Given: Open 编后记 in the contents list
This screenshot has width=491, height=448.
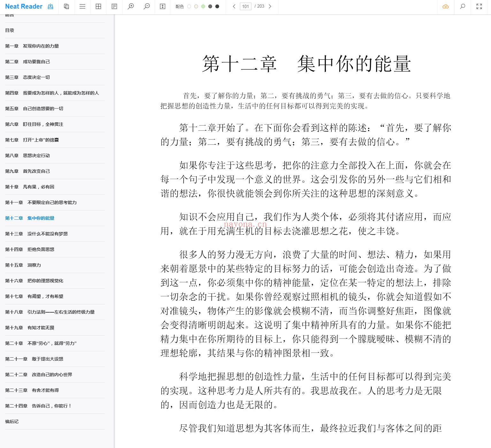Looking at the screenshot, I should coord(55,421).
